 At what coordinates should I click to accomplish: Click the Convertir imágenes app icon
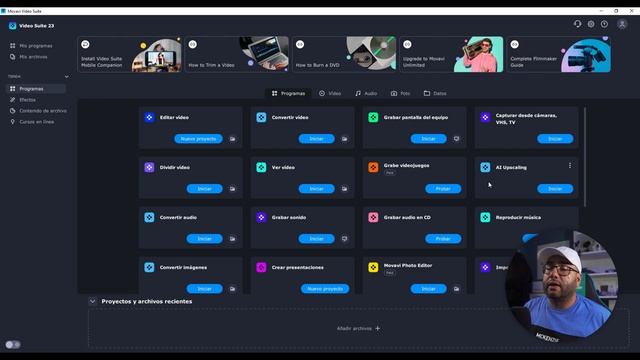coord(149,267)
